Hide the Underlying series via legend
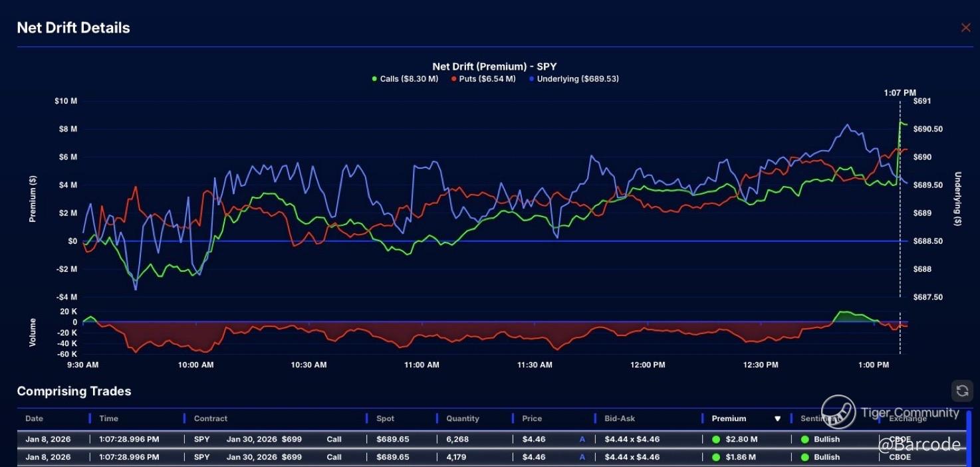 click(x=573, y=79)
